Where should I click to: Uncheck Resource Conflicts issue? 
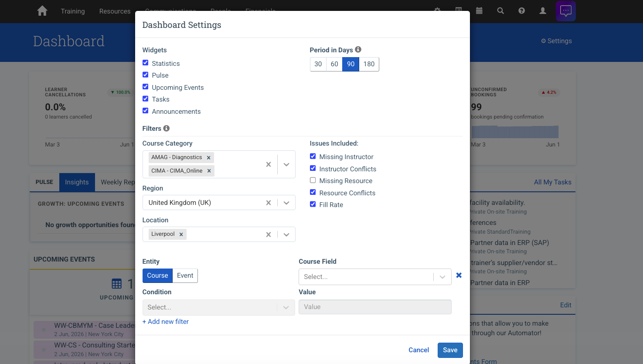pyautogui.click(x=313, y=192)
